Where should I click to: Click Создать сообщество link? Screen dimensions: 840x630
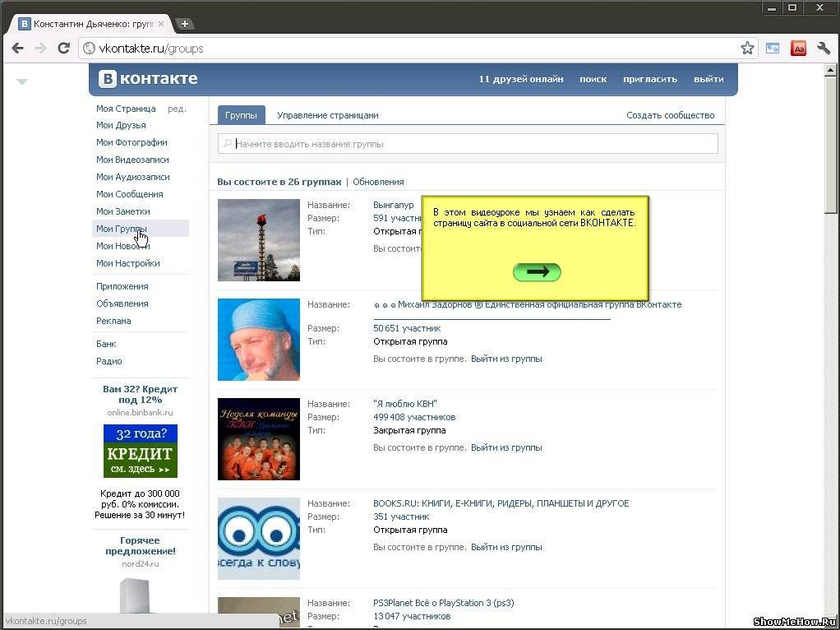click(x=670, y=115)
